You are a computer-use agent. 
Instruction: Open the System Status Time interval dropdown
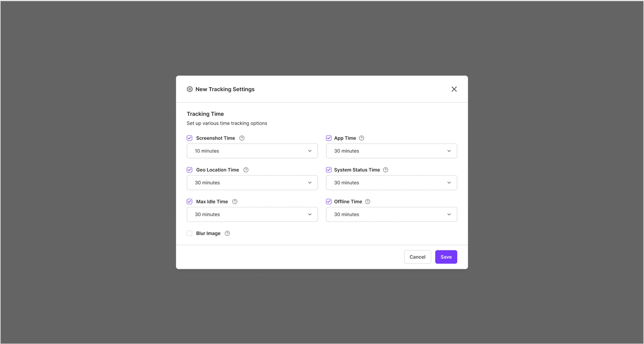coord(391,182)
